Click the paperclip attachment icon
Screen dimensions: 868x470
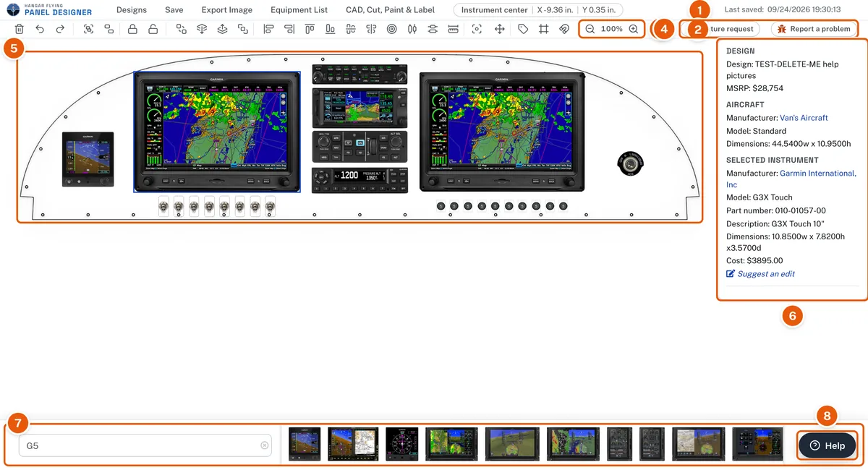(x=564, y=29)
